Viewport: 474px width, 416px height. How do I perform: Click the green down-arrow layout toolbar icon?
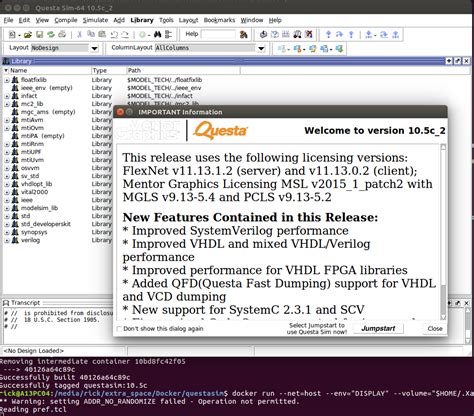[339, 49]
